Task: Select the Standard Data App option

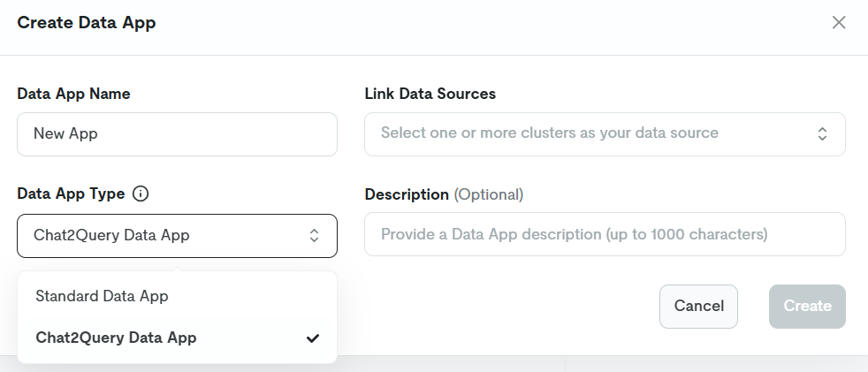Action: (x=102, y=296)
